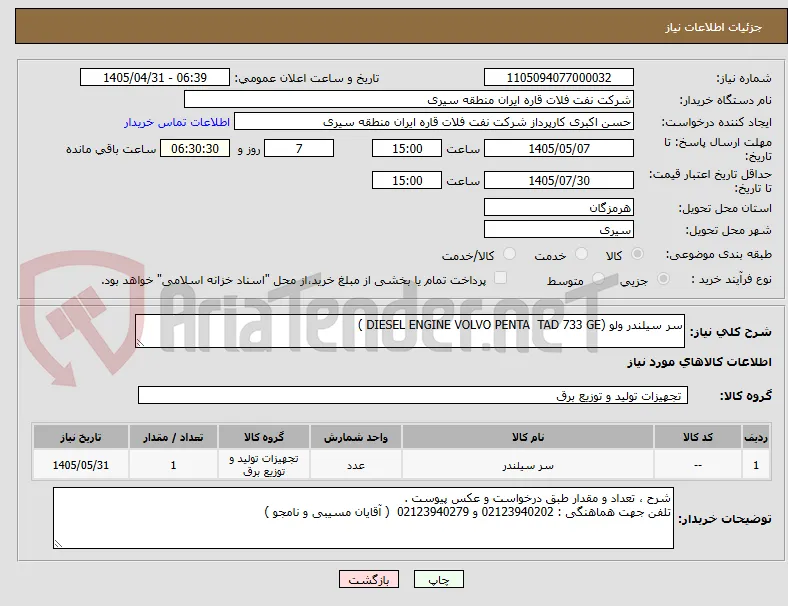The image size is (788, 606).
Task: Click the توضیحات خریدار label
Action: point(725,519)
